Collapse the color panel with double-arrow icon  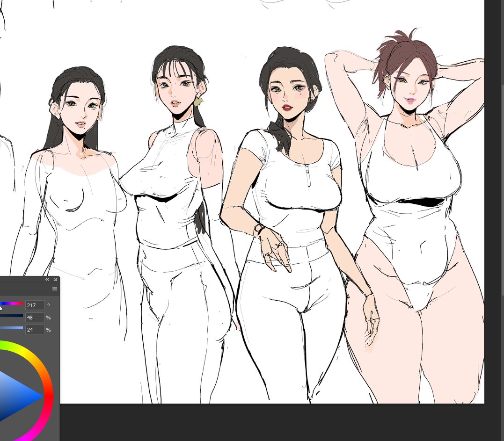47,280
